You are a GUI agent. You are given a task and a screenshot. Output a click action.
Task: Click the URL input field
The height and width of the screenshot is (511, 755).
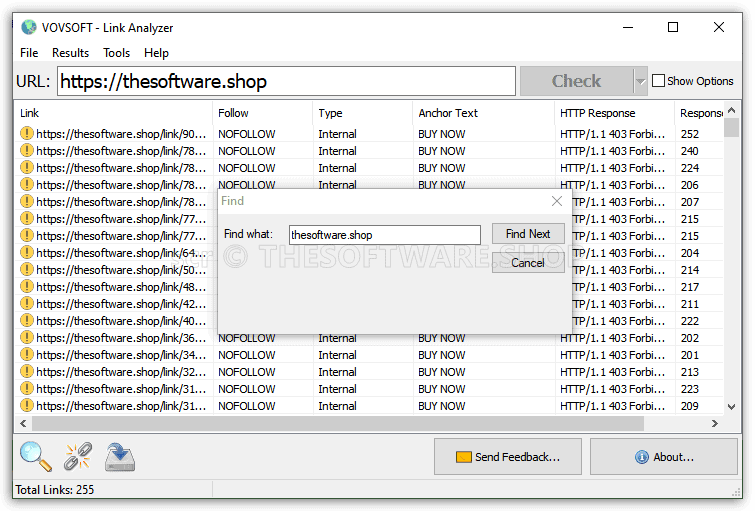pos(286,81)
